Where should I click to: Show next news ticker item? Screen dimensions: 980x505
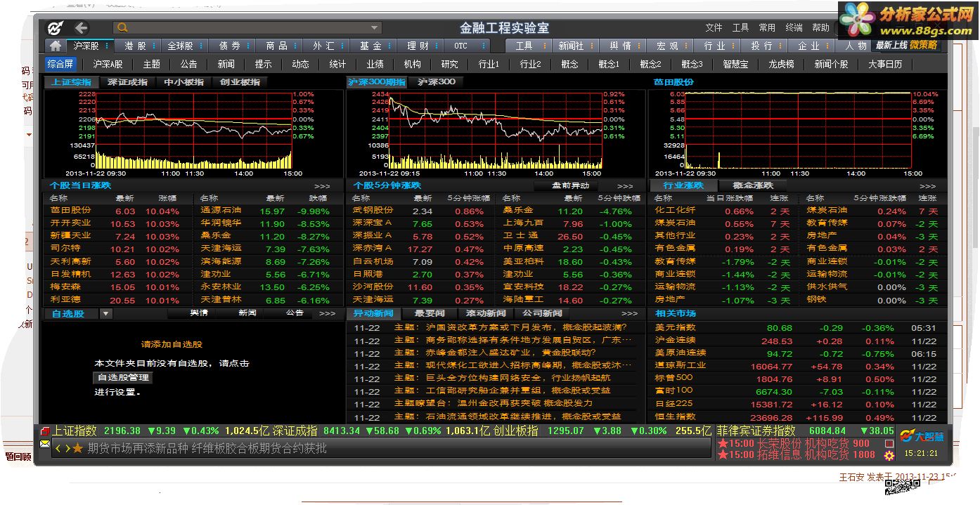pyautogui.click(x=67, y=448)
